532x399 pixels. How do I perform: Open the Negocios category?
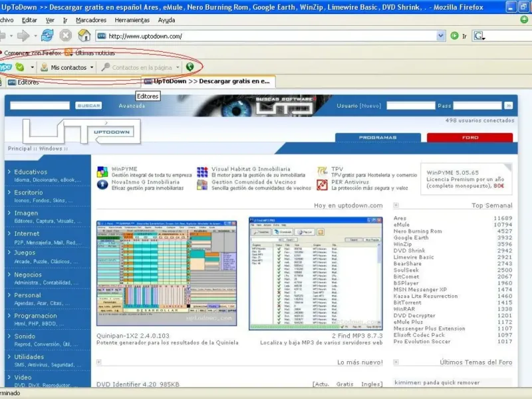(28, 275)
